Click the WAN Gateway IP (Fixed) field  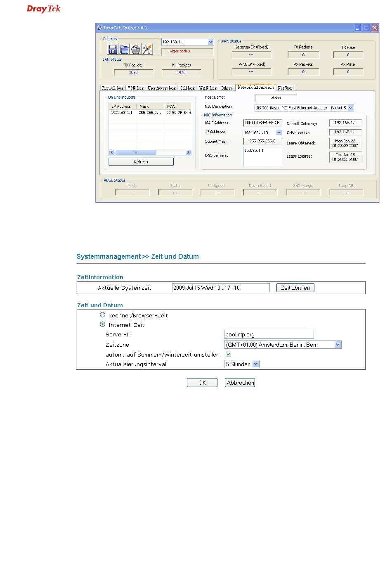[251, 55]
